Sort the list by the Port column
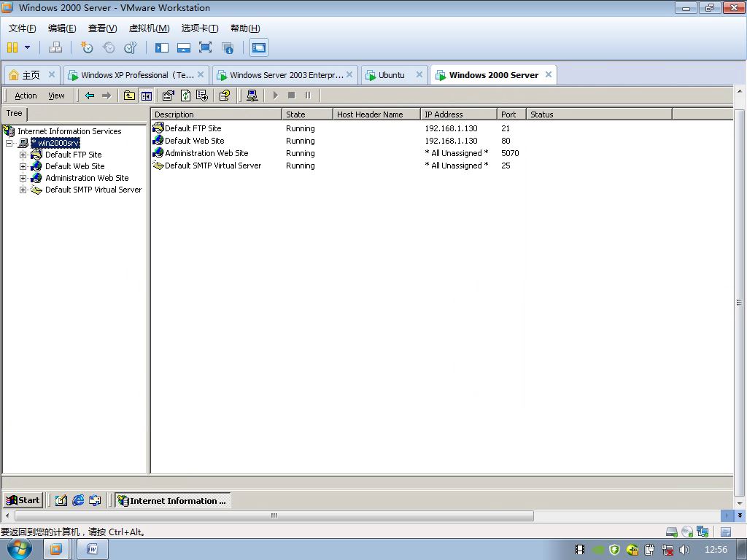747x560 pixels. click(511, 114)
